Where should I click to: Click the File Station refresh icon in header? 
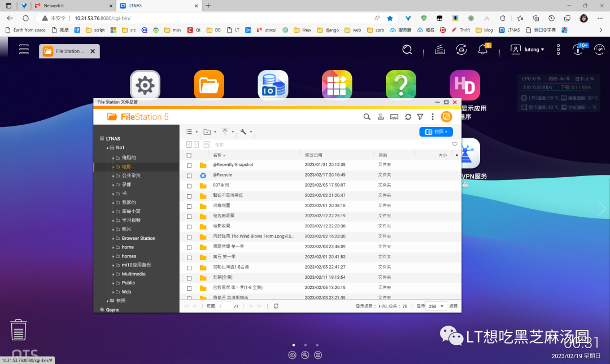(408, 117)
